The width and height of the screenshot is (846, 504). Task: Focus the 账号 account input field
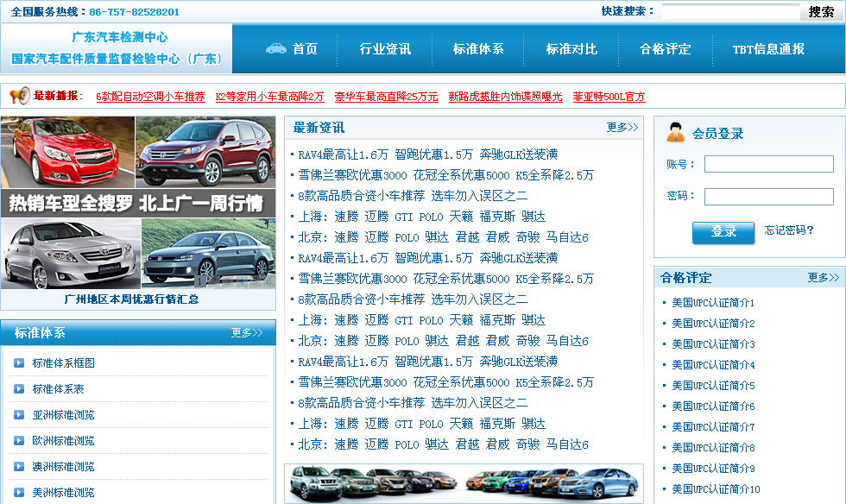pyautogui.click(x=768, y=164)
